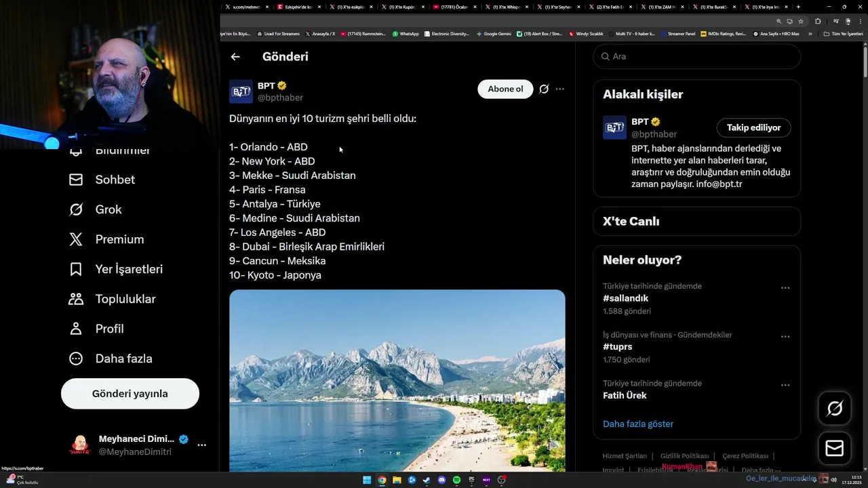Open BPT profile avatar in the post header
Screen dimensions: 868x488
(x=241, y=91)
